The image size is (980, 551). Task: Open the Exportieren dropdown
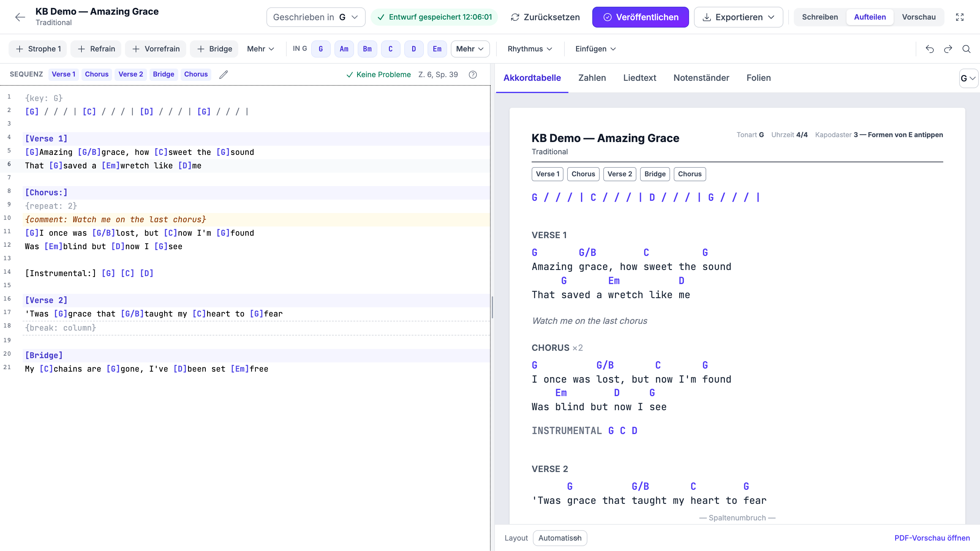pos(738,17)
